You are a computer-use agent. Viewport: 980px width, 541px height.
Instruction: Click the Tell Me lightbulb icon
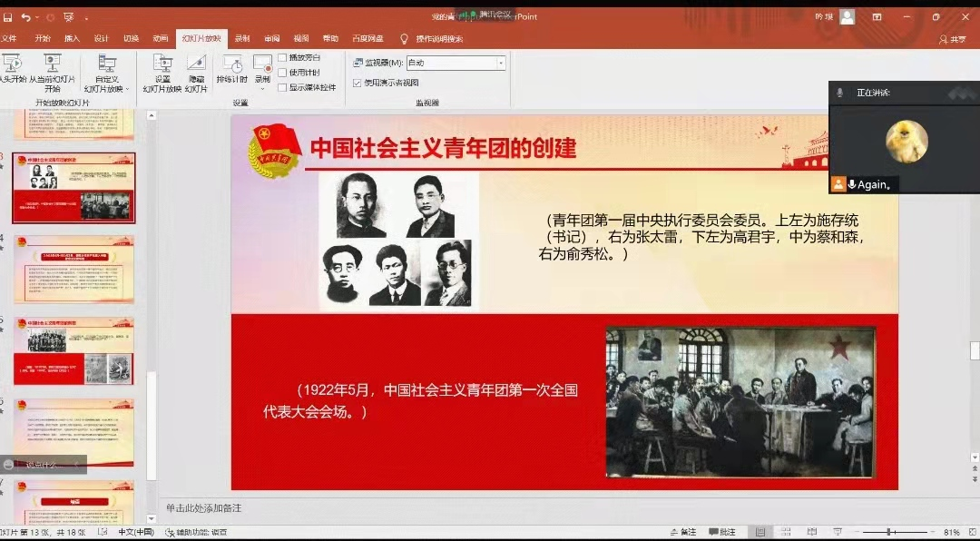[405, 39]
